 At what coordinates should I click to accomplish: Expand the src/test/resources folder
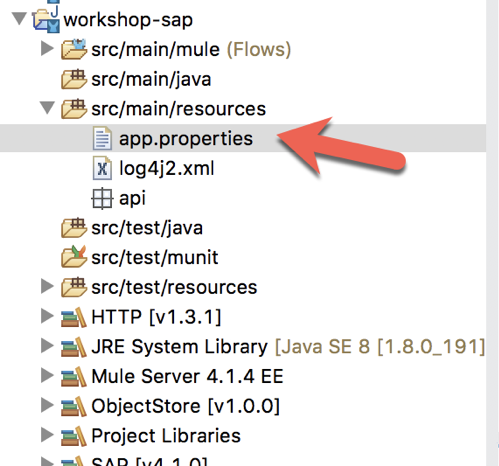pyautogui.click(x=47, y=286)
